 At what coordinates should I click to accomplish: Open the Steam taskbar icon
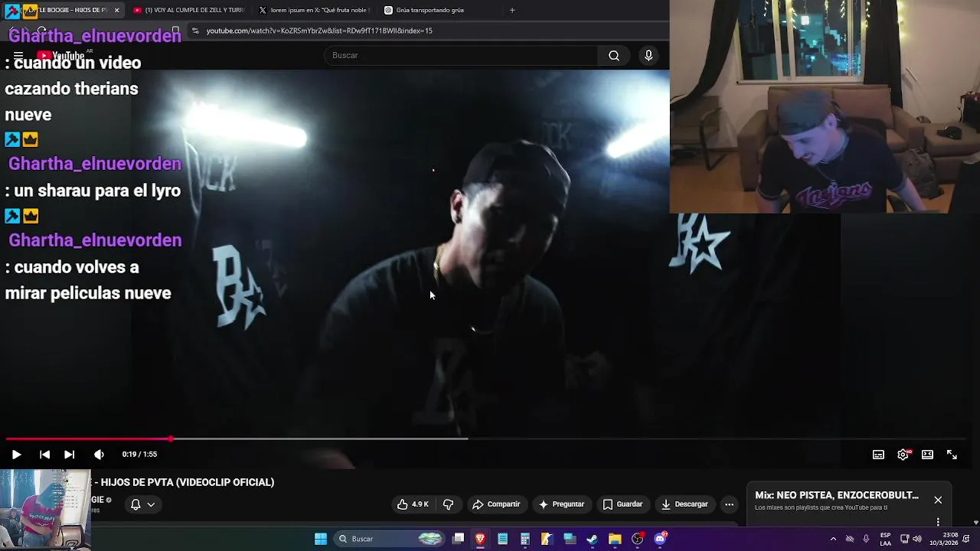click(x=592, y=539)
